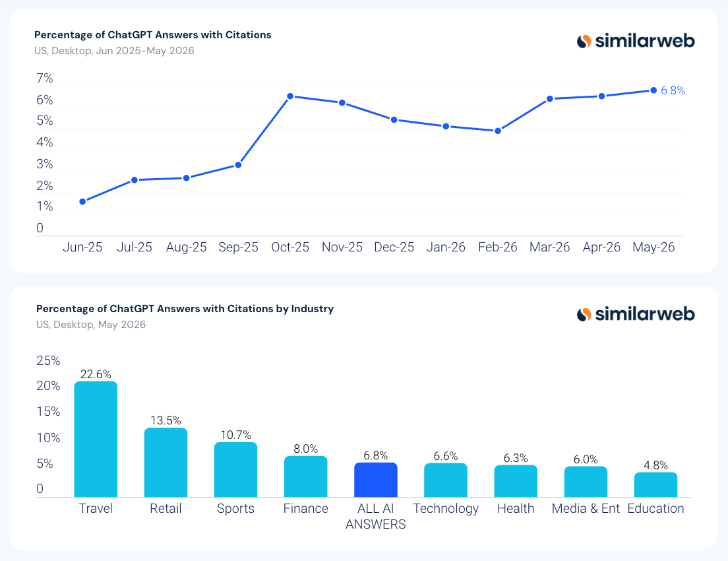728x561 pixels.
Task: Click the Finance axis label
Action: click(x=305, y=508)
